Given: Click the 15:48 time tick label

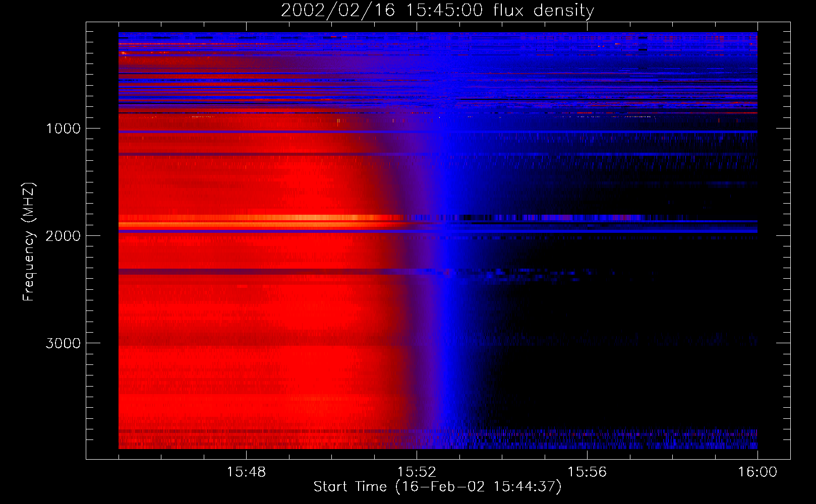Looking at the screenshot, I should click(246, 472).
